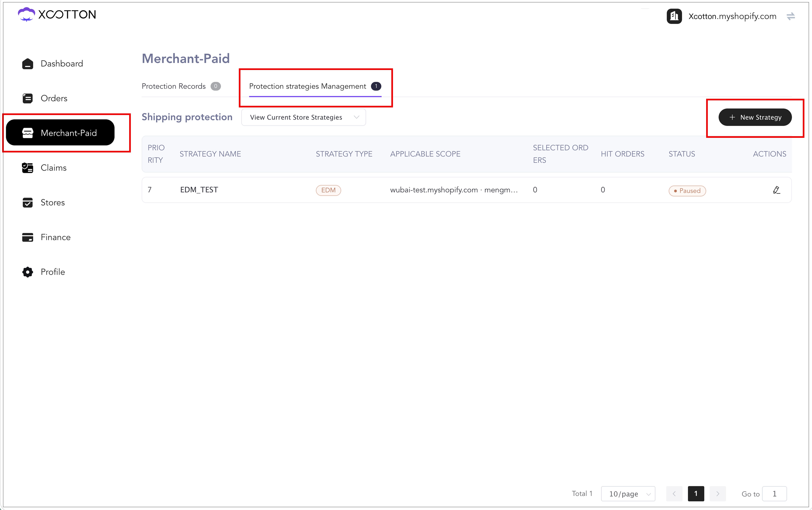The image size is (812, 510).
Task: Select page 1 in the pagination
Action: (696, 494)
